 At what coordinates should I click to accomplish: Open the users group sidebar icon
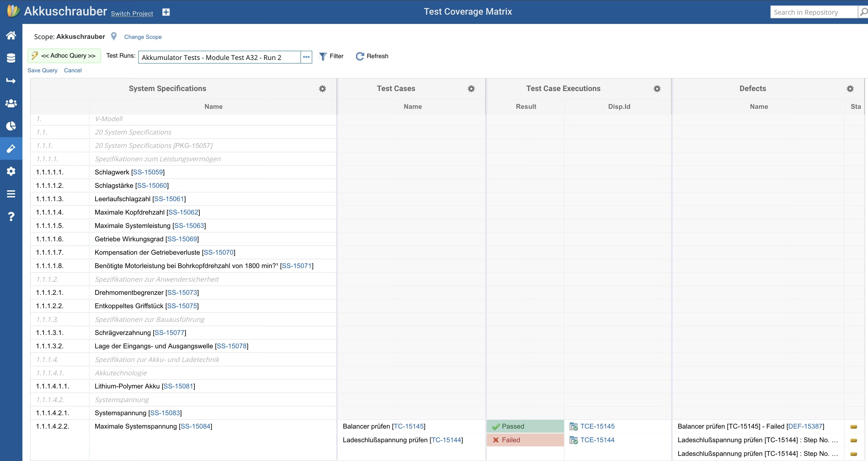[x=11, y=103]
